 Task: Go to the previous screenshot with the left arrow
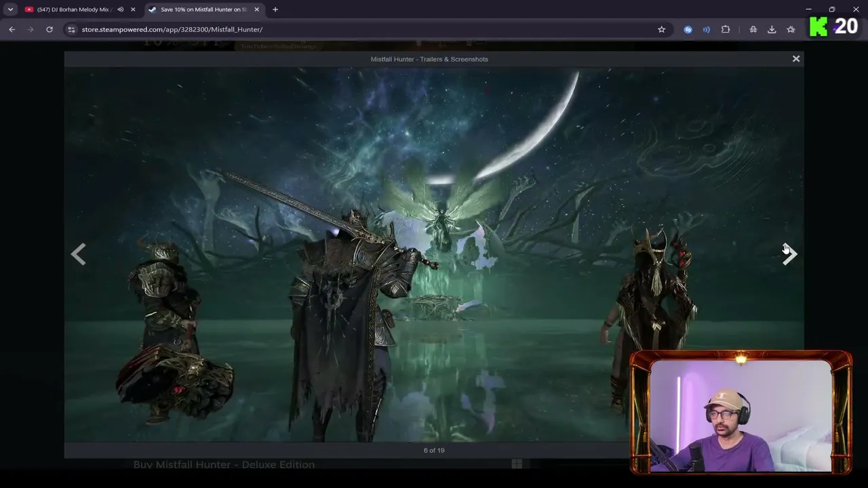pyautogui.click(x=79, y=254)
